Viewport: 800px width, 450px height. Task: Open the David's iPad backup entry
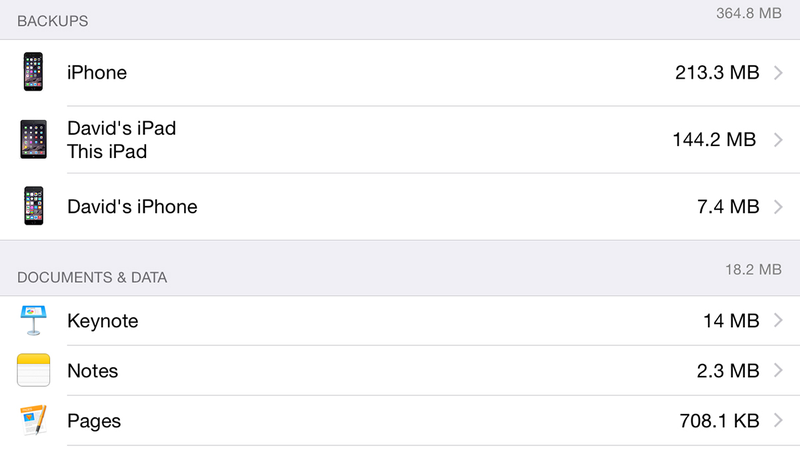click(x=400, y=140)
